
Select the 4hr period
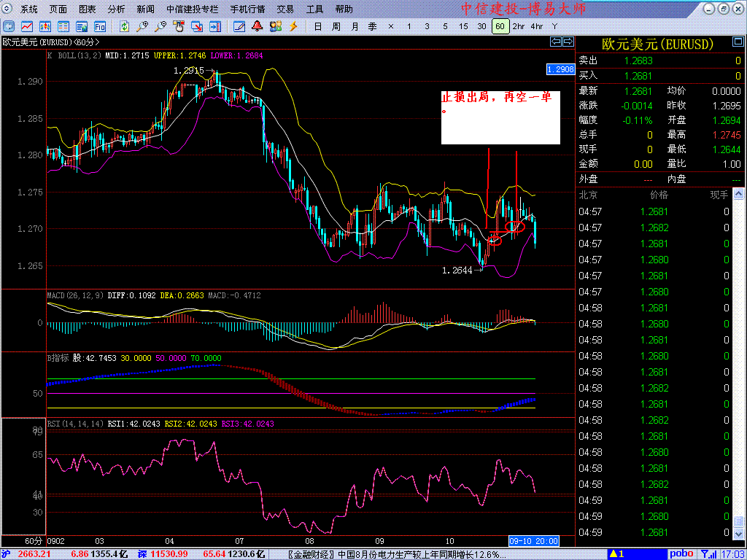(x=536, y=27)
